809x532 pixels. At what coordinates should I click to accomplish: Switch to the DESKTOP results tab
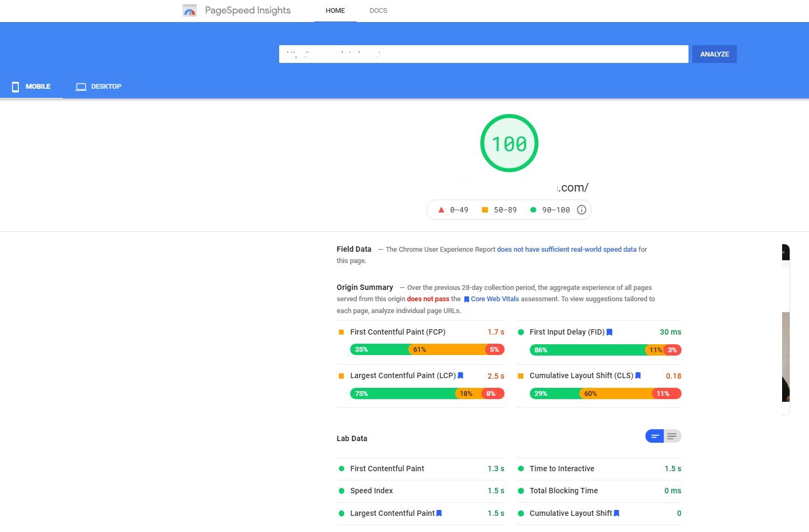click(98, 87)
